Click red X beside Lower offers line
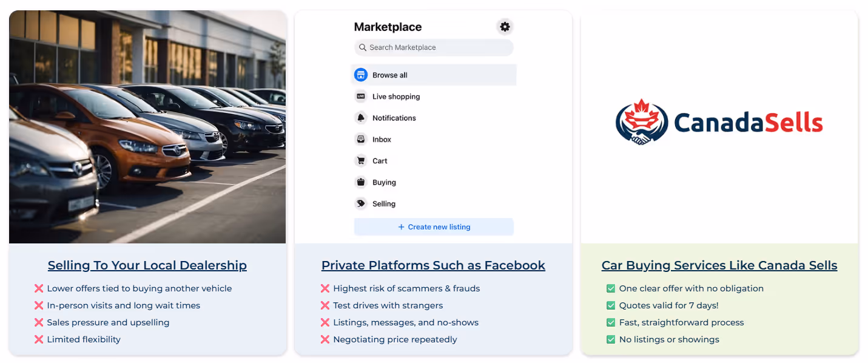 click(x=39, y=288)
